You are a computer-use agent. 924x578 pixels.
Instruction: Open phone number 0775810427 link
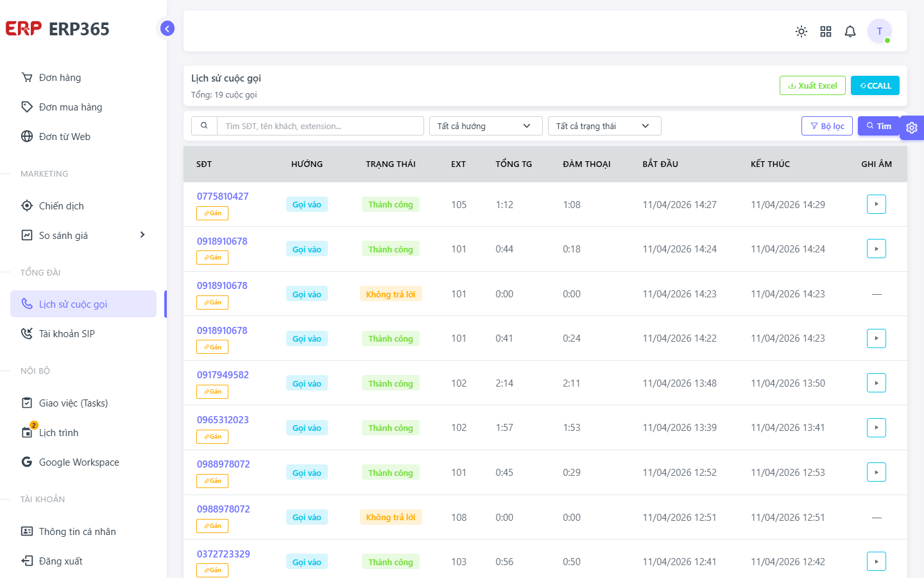click(x=223, y=197)
